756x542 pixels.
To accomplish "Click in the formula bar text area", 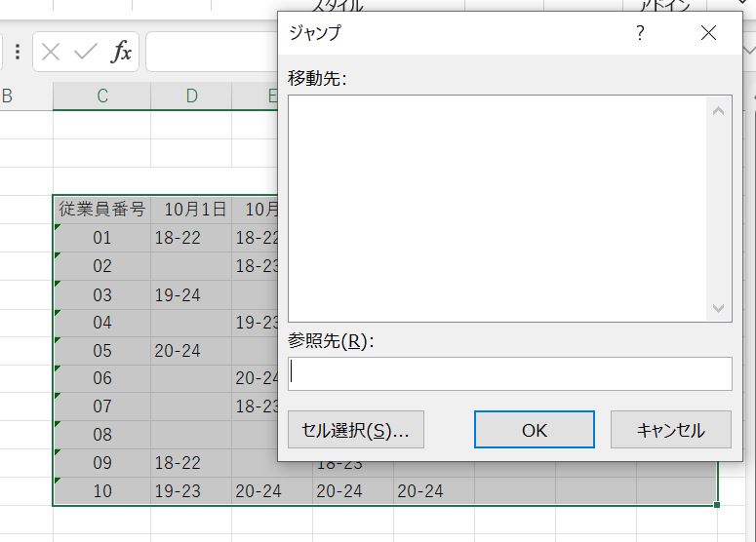I will tap(210, 53).
